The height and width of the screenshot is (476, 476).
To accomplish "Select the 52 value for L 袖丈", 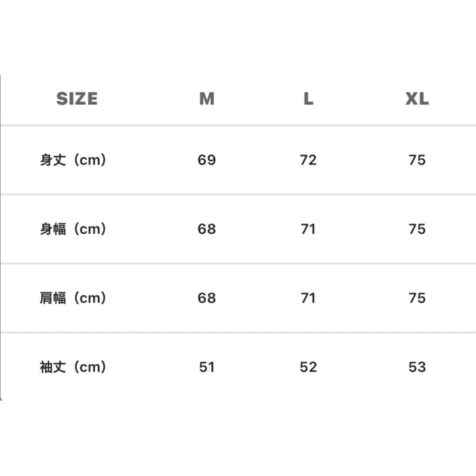I will point(308,367).
